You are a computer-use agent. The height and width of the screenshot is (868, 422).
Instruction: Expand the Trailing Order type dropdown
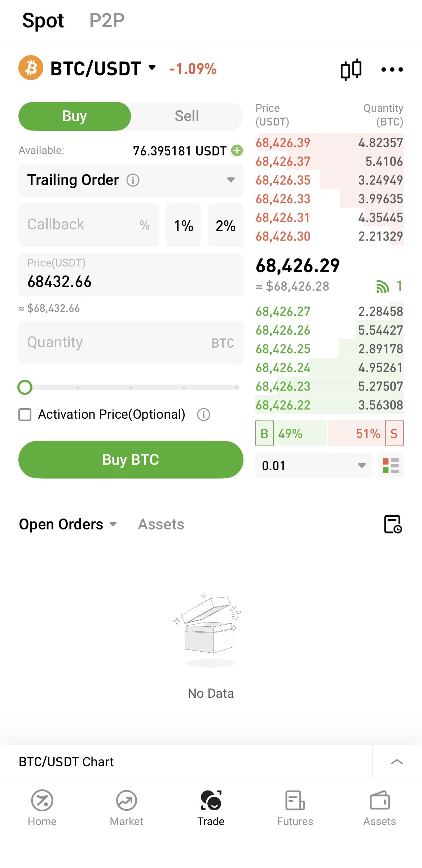[x=231, y=180]
